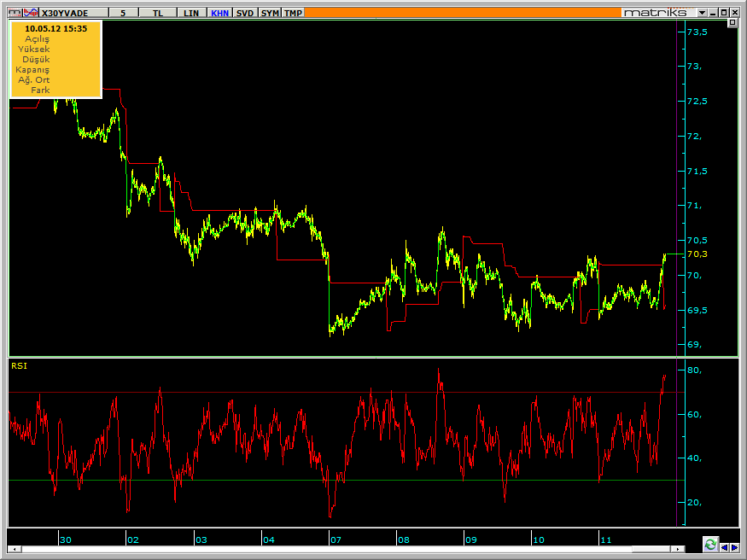Click the date marker 04 on time axis
This screenshot has width=747, height=560.
[x=269, y=540]
